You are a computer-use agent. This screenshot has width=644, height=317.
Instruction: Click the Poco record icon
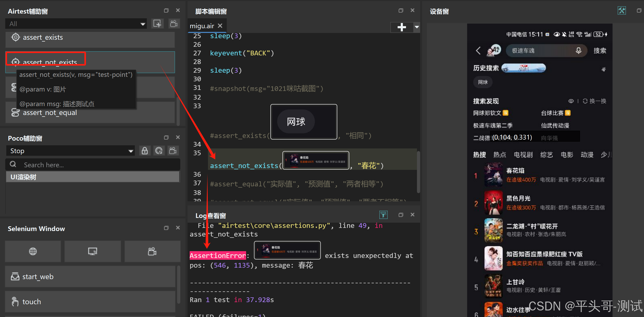pyautogui.click(x=173, y=151)
